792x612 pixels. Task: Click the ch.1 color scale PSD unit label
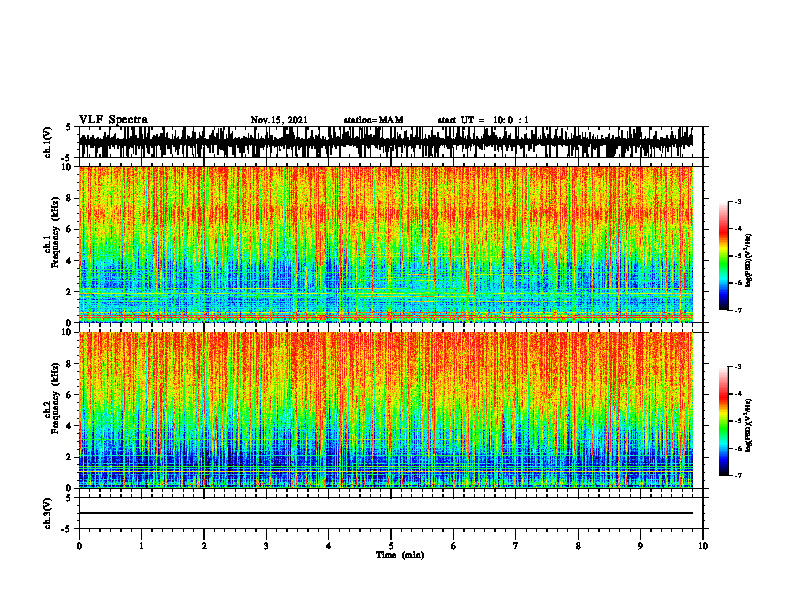[x=749, y=261]
